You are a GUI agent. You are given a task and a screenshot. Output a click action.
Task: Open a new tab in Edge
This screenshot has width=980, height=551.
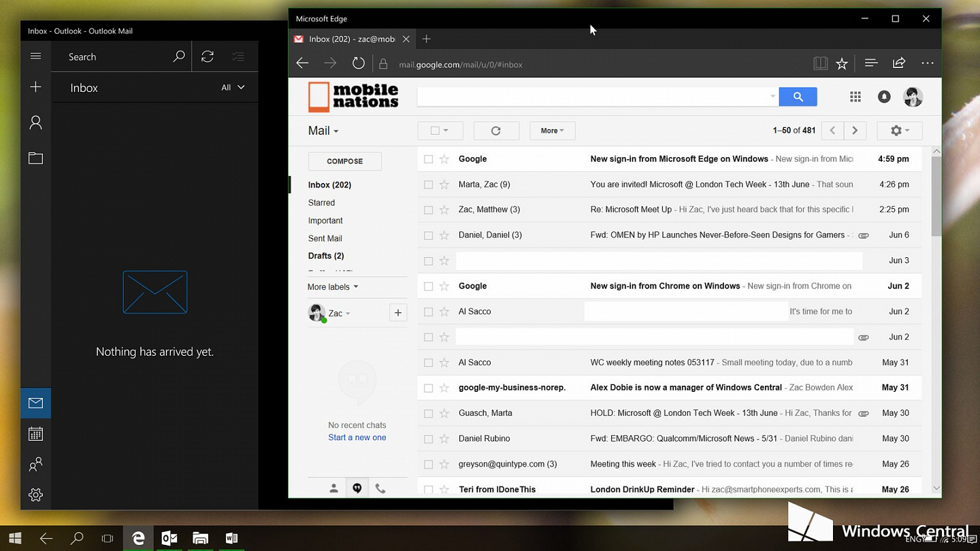[427, 39]
